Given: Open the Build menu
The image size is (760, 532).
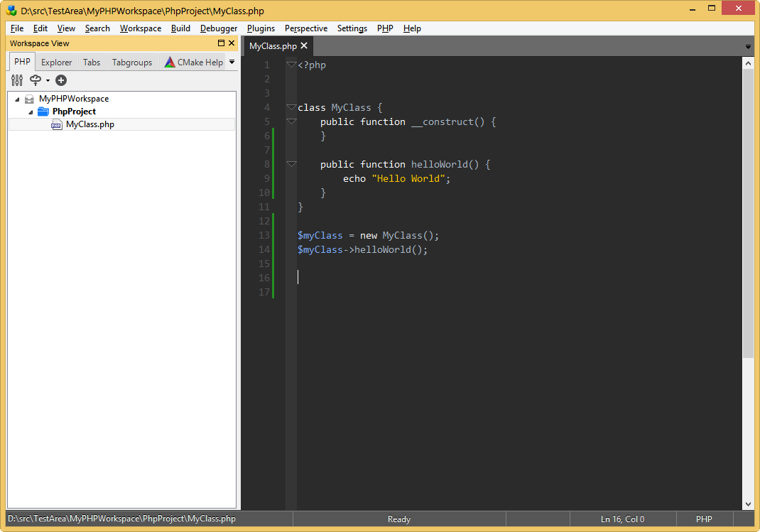Looking at the screenshot, I should coord(180,28).
